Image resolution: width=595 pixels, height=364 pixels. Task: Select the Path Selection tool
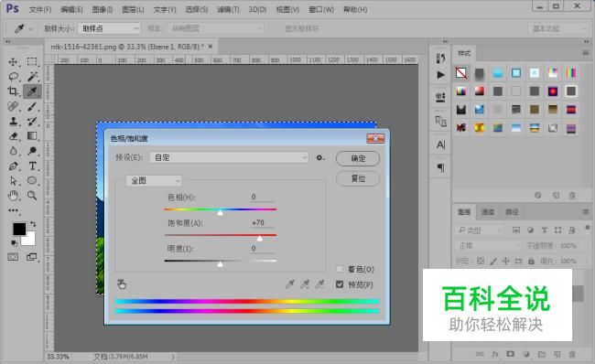pos(14,181)
